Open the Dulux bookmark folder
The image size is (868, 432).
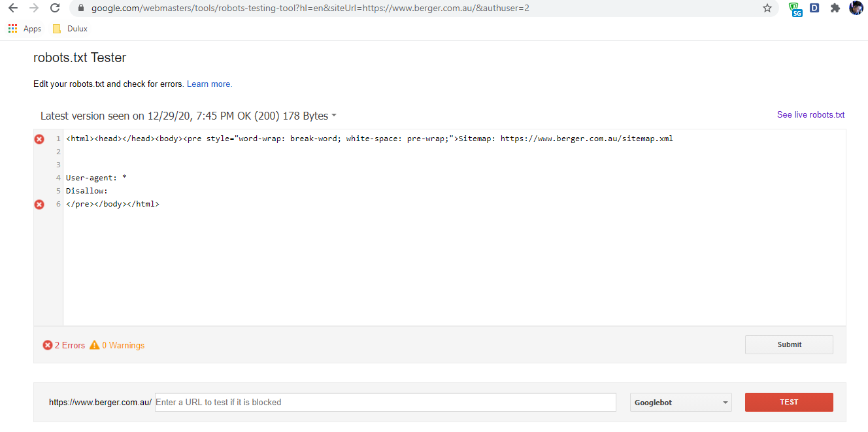[70, 29]
